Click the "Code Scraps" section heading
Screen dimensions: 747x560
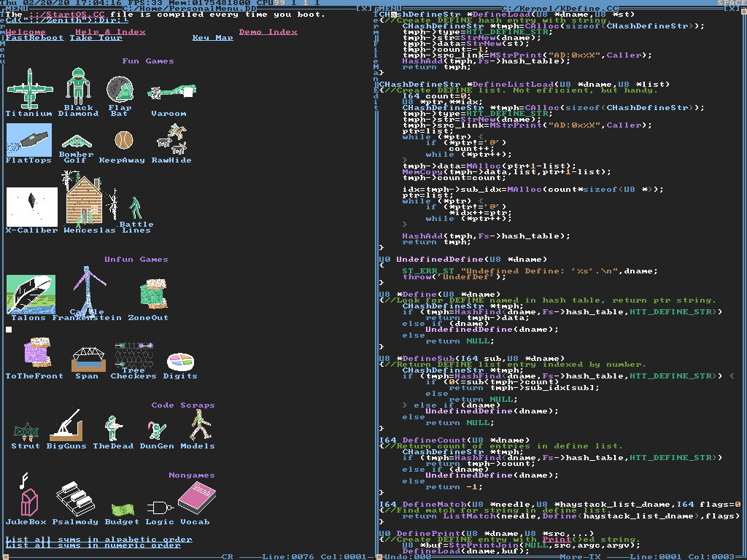pos(183,405)
